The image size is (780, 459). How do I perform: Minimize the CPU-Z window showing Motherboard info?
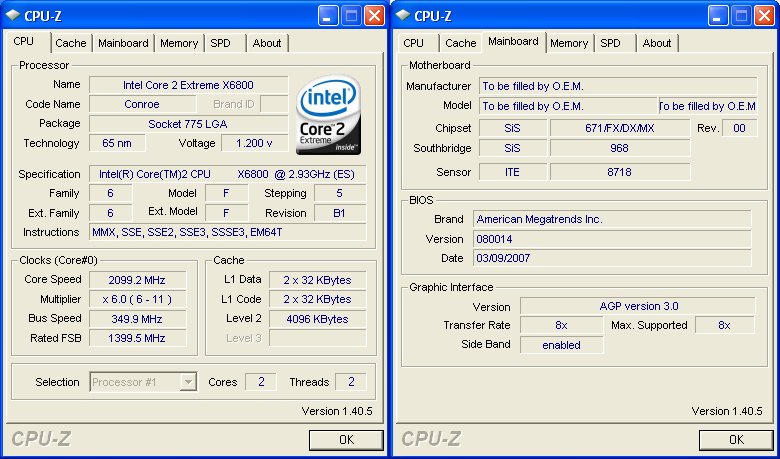pyautogui.click(x=718, y=15)
